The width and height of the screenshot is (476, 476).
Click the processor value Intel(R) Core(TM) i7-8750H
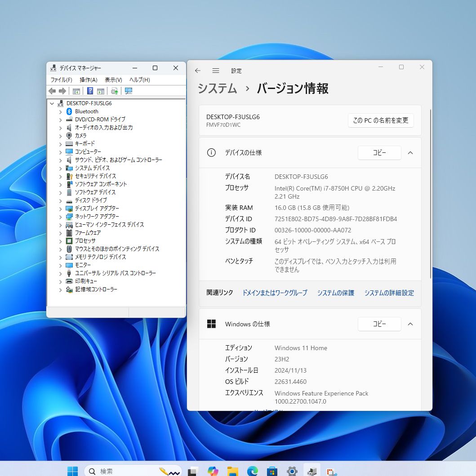point(335,192)
